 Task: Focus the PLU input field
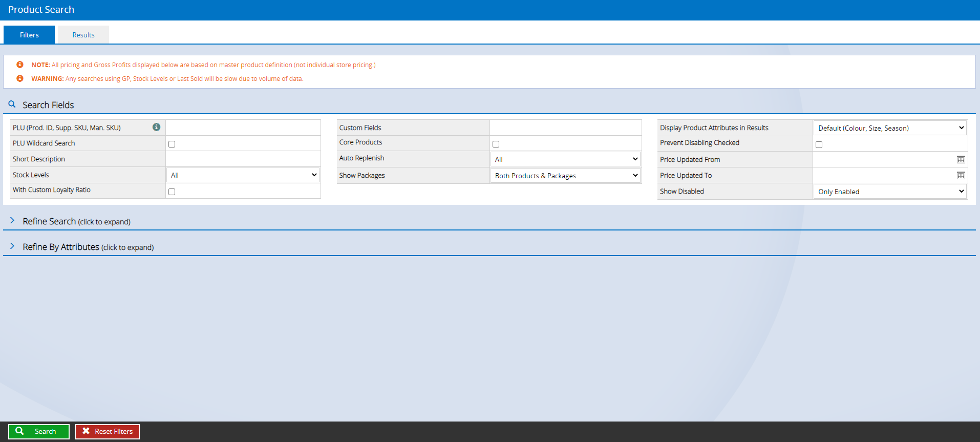coord(243,128)
